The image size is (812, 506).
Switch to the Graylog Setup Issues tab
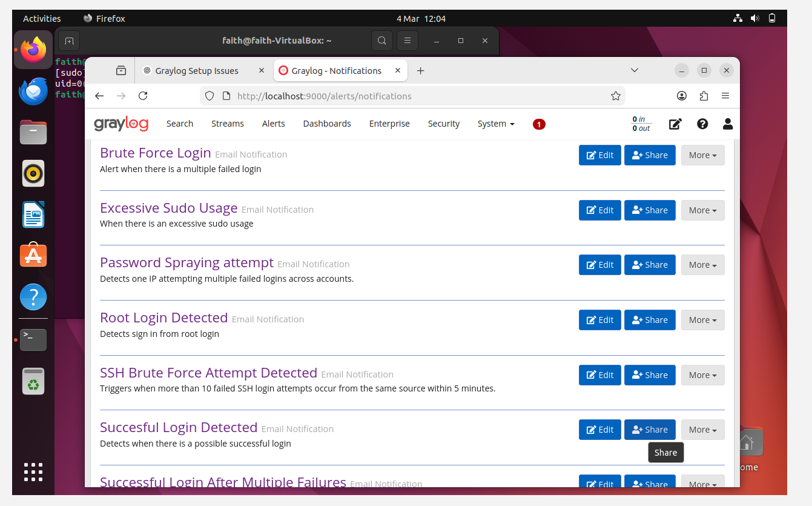pyautogui.click(x=197, y=71)
